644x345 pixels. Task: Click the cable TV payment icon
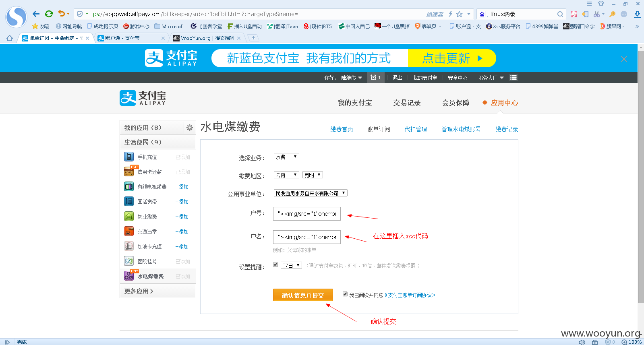129,186
